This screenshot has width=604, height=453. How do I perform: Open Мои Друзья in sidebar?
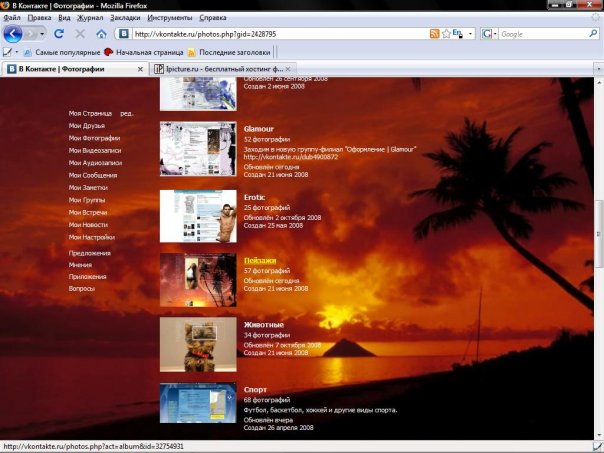pos(87,126)
